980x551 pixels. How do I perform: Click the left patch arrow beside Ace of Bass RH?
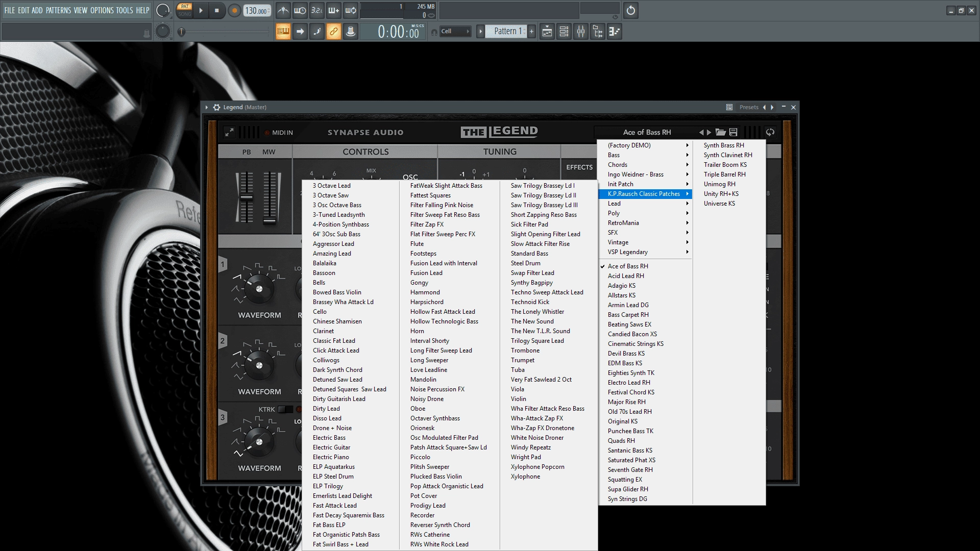(x=701, y=132)
